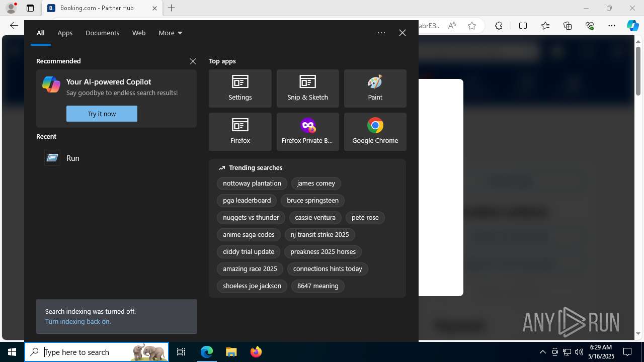This screenshot has height=362, width=644.
Task: Select amazing race 2025 chip
Action: [x=250, y=269]
